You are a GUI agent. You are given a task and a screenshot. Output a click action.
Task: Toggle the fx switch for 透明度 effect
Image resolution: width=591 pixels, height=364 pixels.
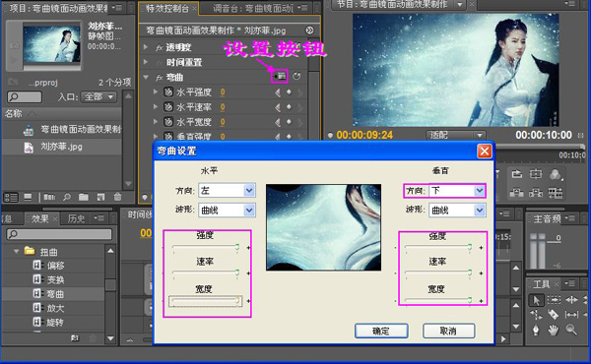[160, 47]
